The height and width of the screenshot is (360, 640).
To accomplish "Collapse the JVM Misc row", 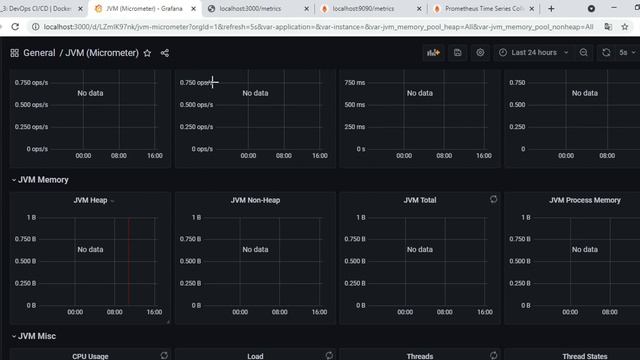I will click(13, 336).
